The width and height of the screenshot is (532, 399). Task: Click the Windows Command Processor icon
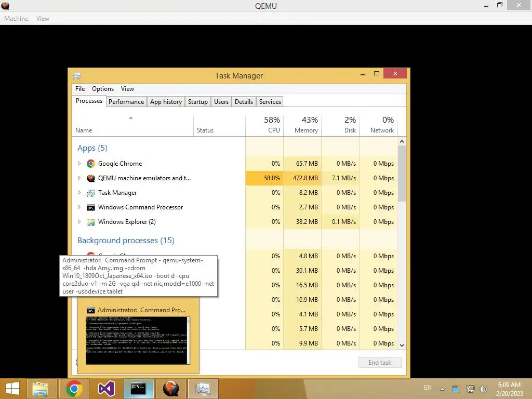[90, 207]
